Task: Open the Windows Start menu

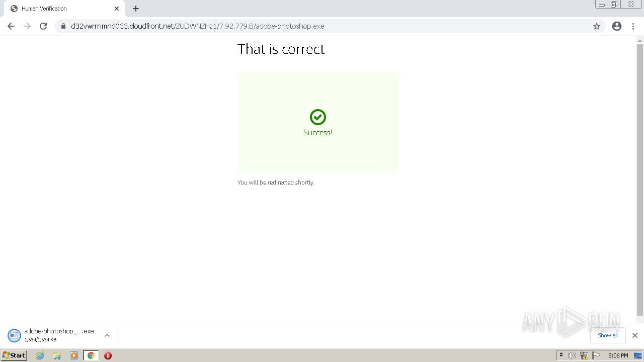Action: (x=14, y=355)
